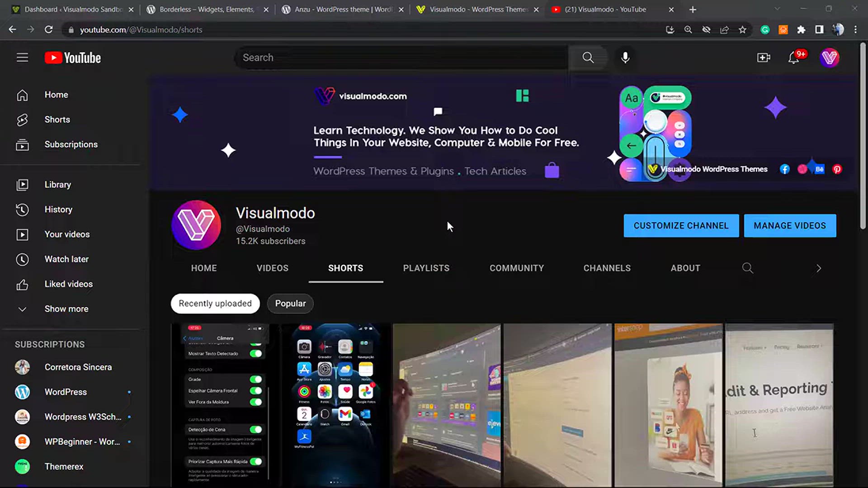The image size is (868, 488).
Task: Switch to the ABOUT tab
Action: [x=685, y=268]
